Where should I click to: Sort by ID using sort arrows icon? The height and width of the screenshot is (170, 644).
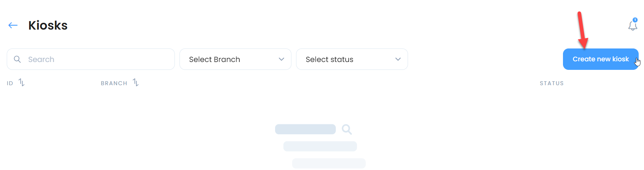(x=22, y=83)
